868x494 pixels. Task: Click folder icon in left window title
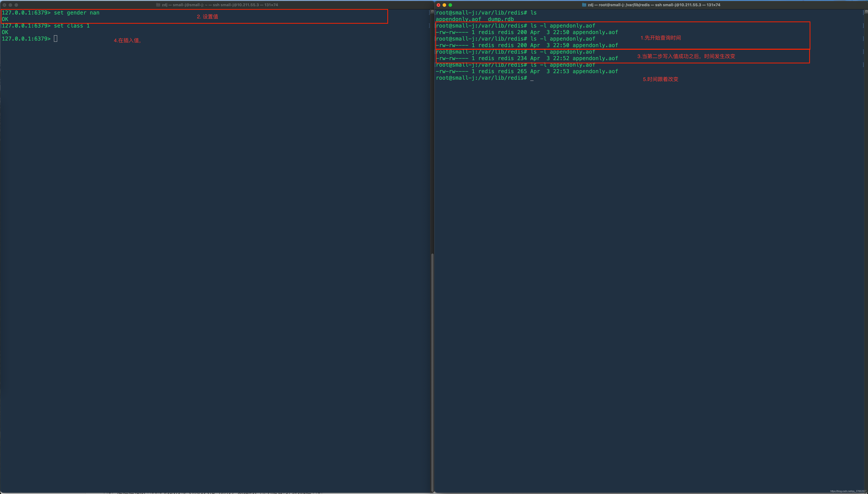158,5
